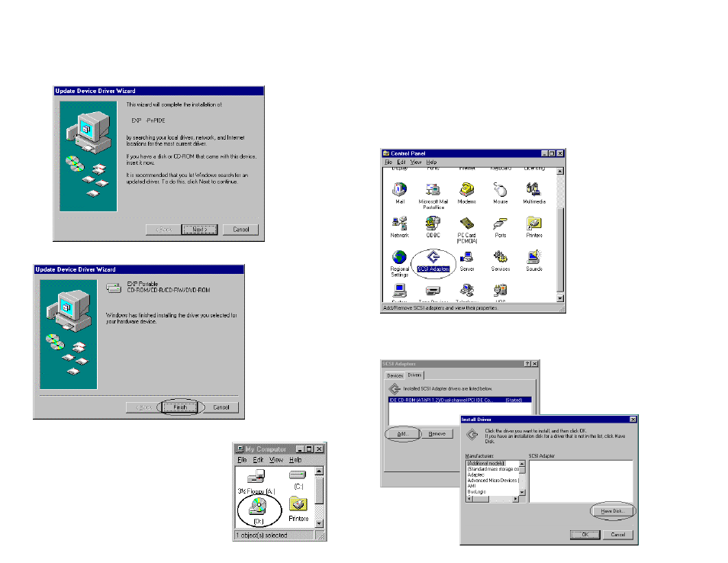728x563 pixels.
Task: Click Manufacturers list scroll-left arrow
Action: pos(469,499)
